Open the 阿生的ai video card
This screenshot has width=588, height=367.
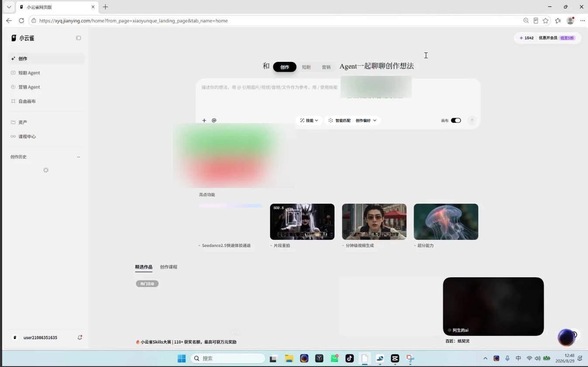click(493, 306)
